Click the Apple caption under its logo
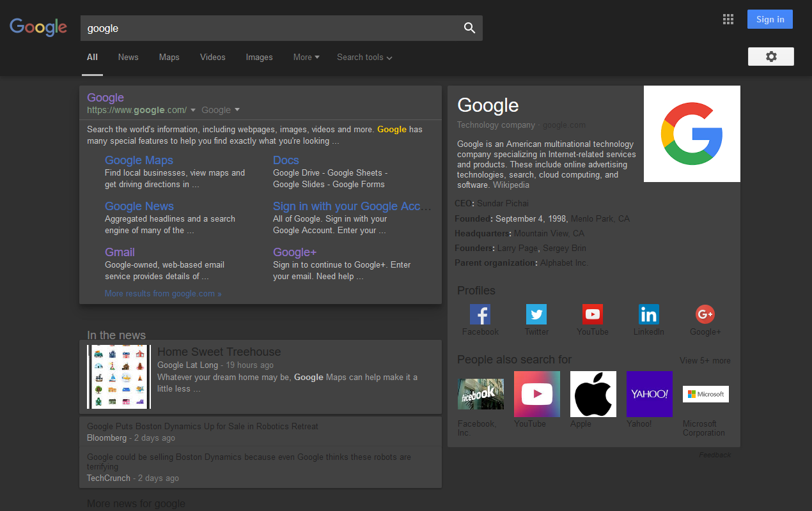Viewport: 812px width, 511px height. coord(581,424)
